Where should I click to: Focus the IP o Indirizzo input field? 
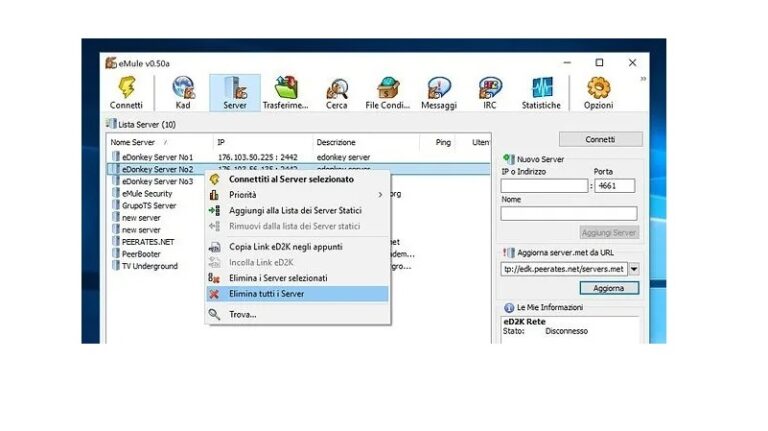[544, 186]
